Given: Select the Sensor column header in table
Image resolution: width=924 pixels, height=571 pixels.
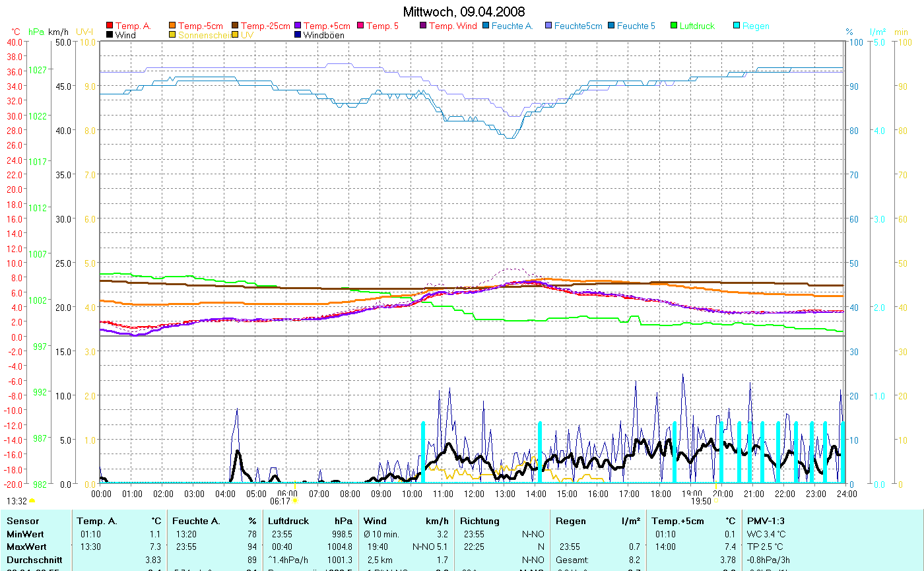Looking at the screenshot, I should [x=22, y=521].
